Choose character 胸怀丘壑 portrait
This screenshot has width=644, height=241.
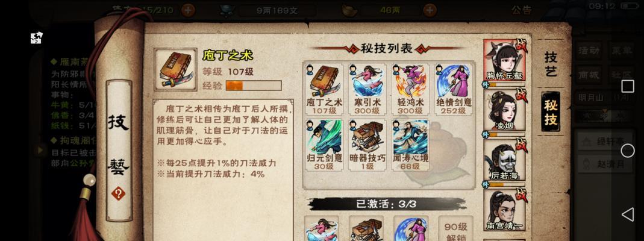[x=505, y=61]
